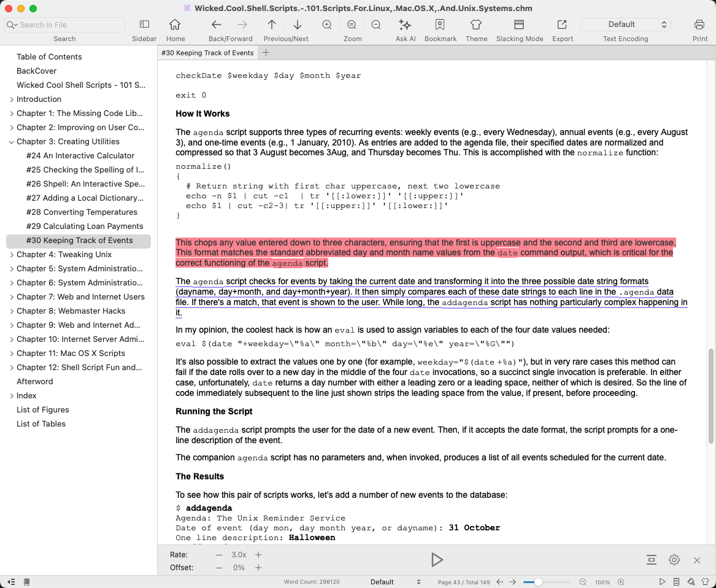The height and width of the screenshot is (588, 716).
Task: Click the Word Count: 296120 status text
Action: [x=312, y=582]
